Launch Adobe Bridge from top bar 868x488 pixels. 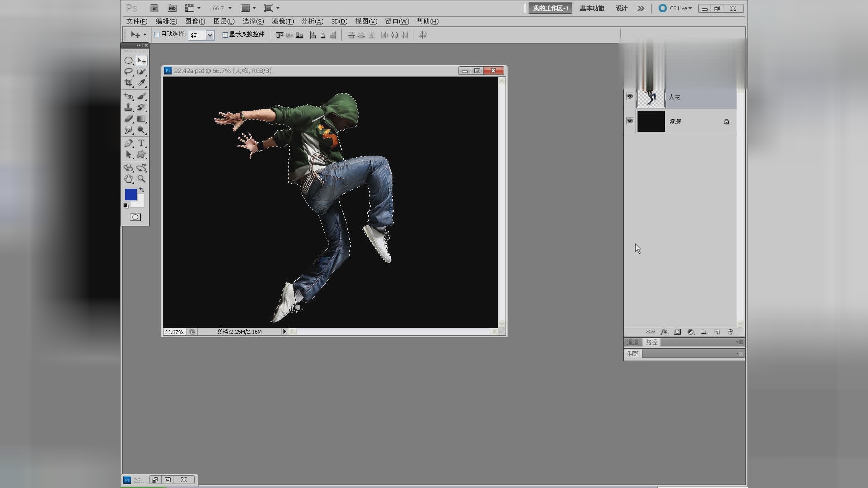154,8
